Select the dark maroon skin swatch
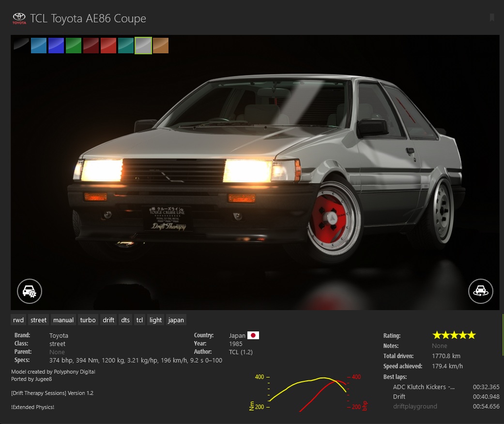 (x=91, y=46)
